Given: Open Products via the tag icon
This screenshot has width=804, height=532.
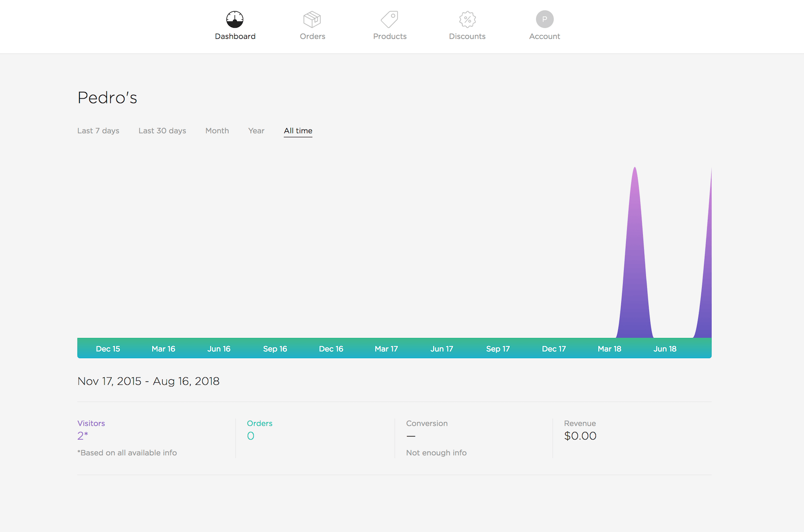Looking at the screenshot, I should coord(389,19).
